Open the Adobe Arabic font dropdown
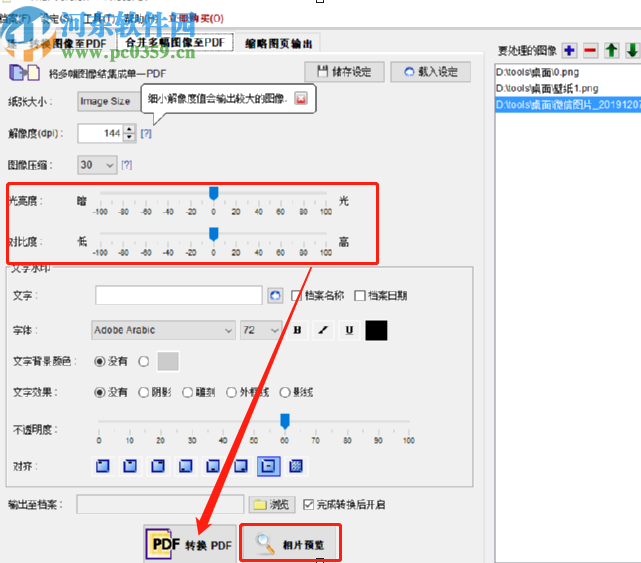The width and height of the screenshot is (641, 563). [163, 330]
